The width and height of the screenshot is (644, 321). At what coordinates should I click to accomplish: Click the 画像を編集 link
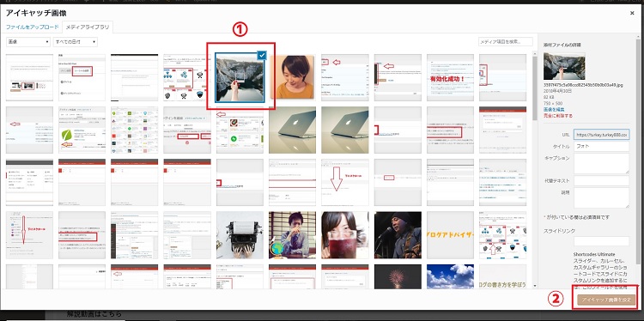(554, 110)
